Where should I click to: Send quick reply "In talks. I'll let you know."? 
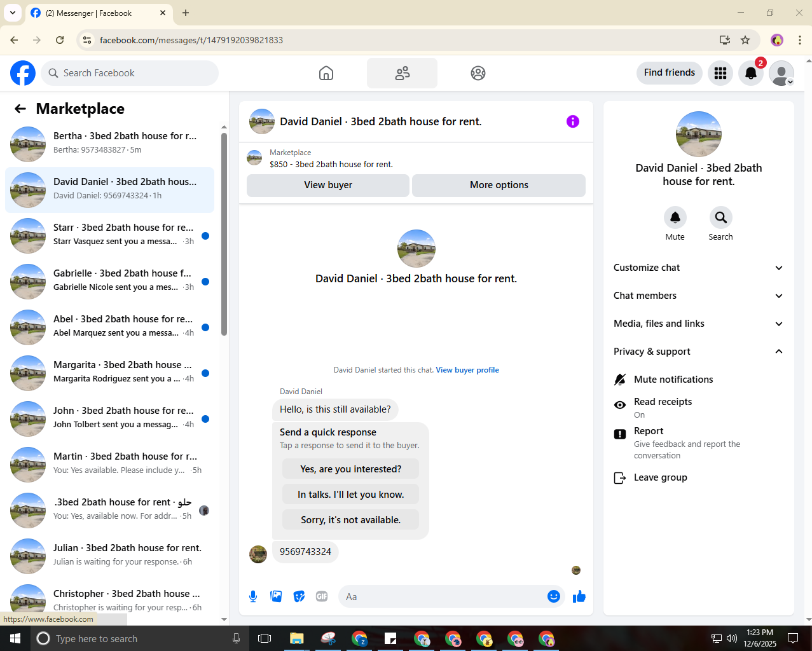[350, 495]
